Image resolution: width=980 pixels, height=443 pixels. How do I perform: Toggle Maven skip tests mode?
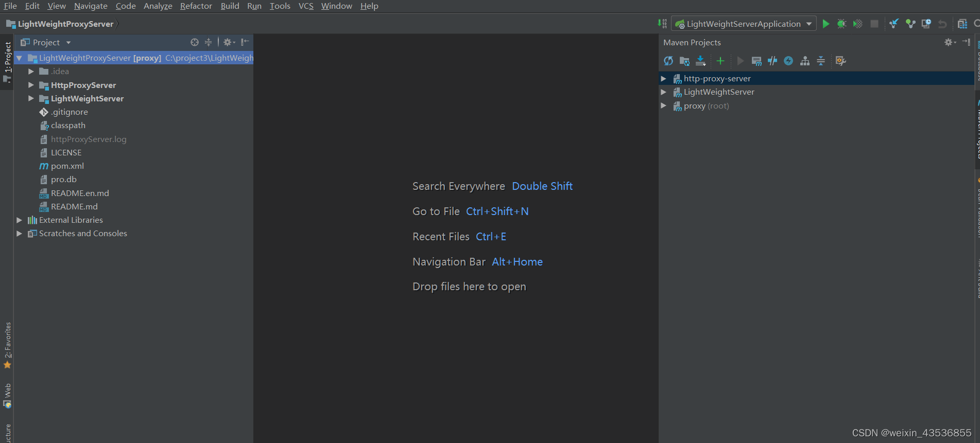788,61
